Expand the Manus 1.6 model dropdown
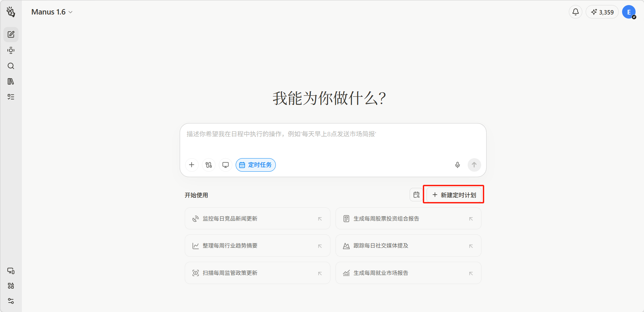 (x=52, y=12)
